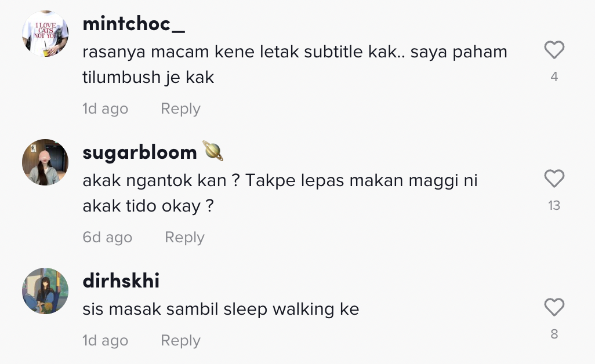Select the dirhskhi username
Screen dimensions: 595x364
[x=121, y=281]
